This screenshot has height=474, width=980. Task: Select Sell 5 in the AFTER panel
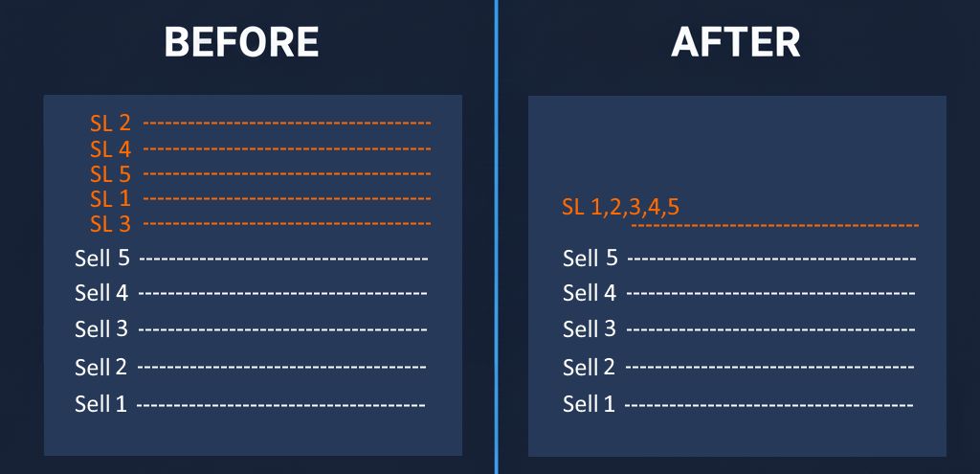tap(590, 258)
